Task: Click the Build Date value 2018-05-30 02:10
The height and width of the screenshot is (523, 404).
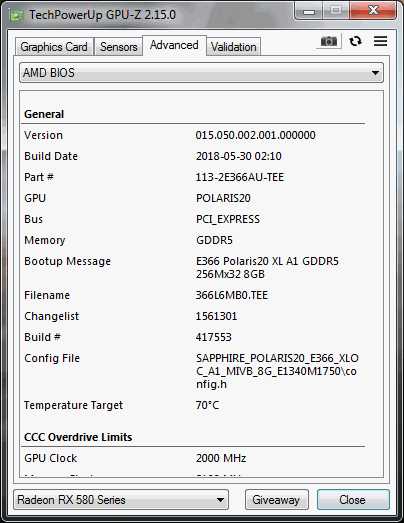Action: point(239,156)
